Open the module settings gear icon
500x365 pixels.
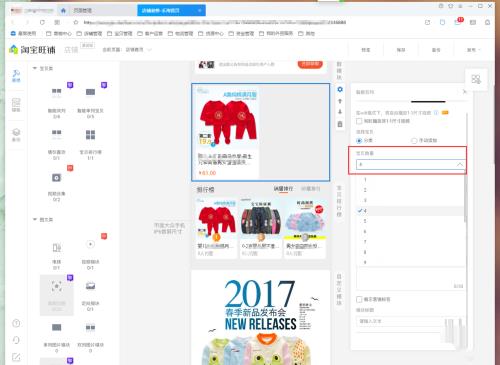340,89
